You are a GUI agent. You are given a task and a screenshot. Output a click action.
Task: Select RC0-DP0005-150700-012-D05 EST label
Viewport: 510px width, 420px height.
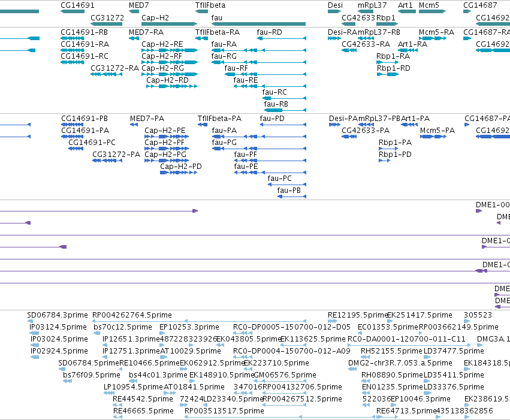tap(292, 327)
